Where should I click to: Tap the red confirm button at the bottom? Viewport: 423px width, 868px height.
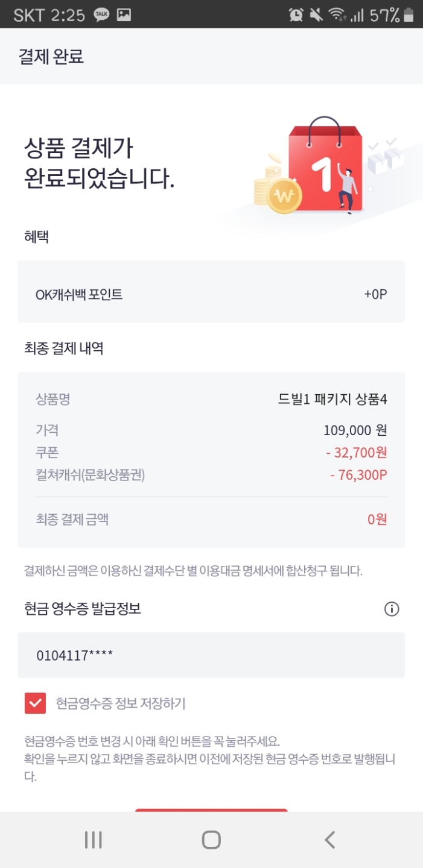(x=211, y=810)
